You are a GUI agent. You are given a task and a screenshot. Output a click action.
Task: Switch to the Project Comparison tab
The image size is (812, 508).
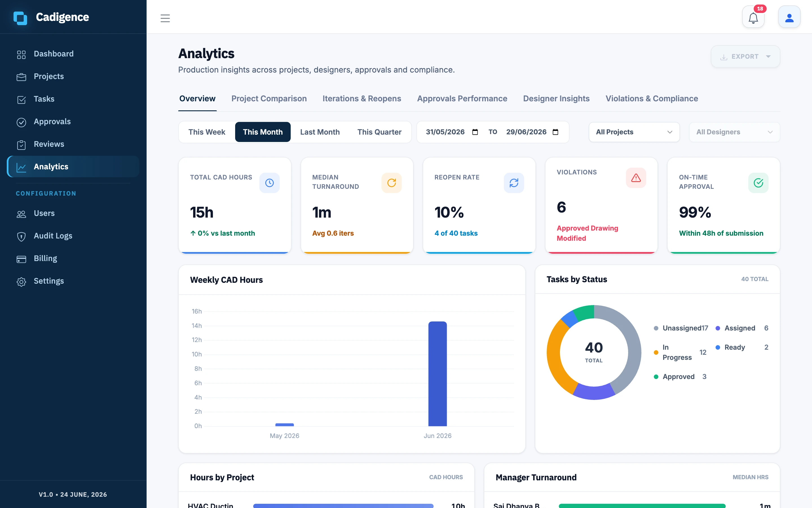tap(269, 98)
